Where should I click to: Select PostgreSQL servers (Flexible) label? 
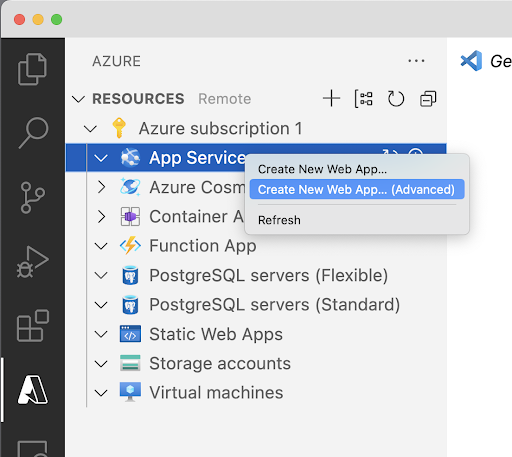269,275
